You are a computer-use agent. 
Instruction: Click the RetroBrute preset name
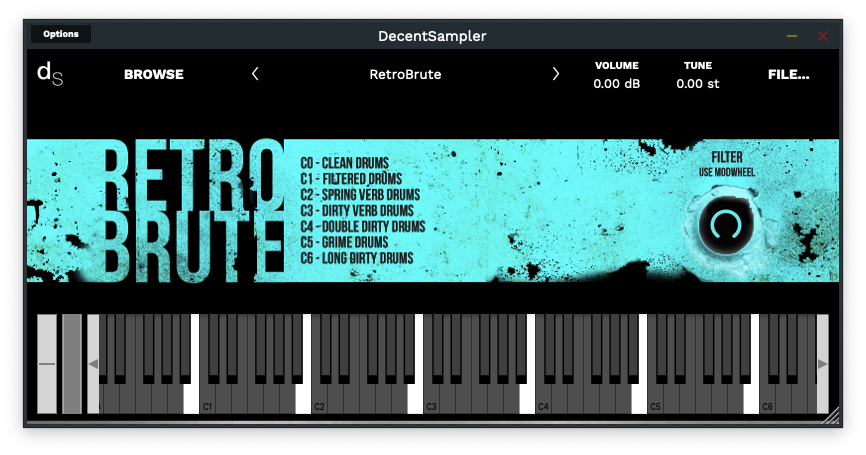pyautogui.click(x=405, y=75)
